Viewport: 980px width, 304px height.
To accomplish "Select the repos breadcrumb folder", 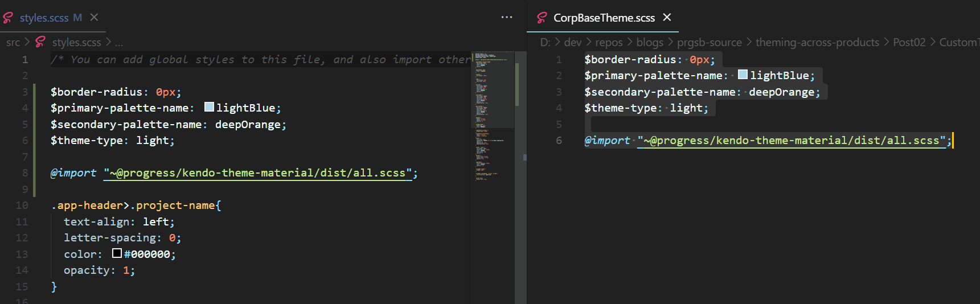I will click(609, 43).
